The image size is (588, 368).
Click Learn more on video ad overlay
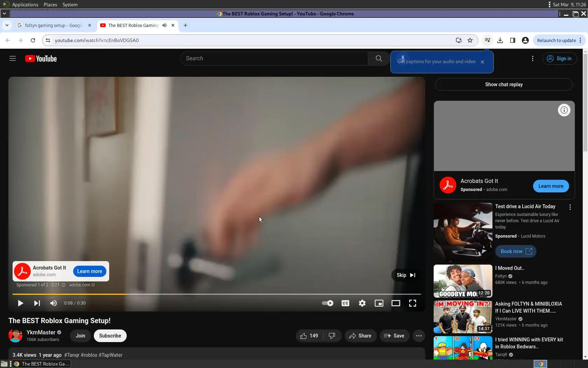(90, 271)
